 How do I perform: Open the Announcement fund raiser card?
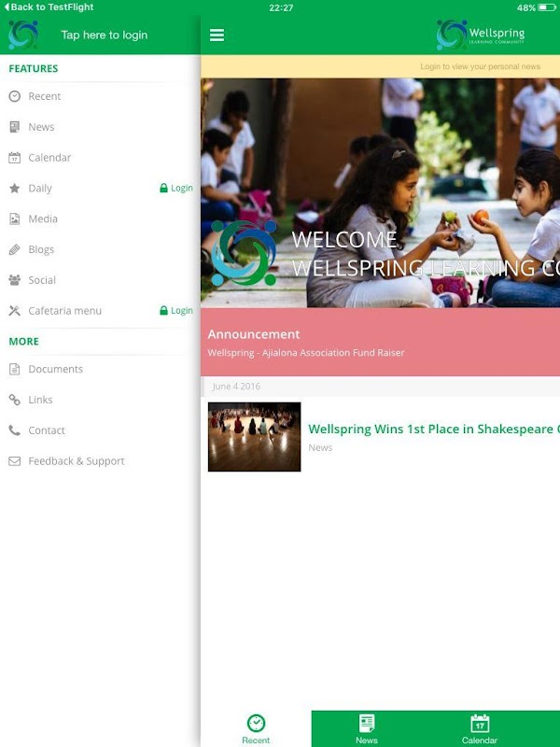tap(381, 342)
